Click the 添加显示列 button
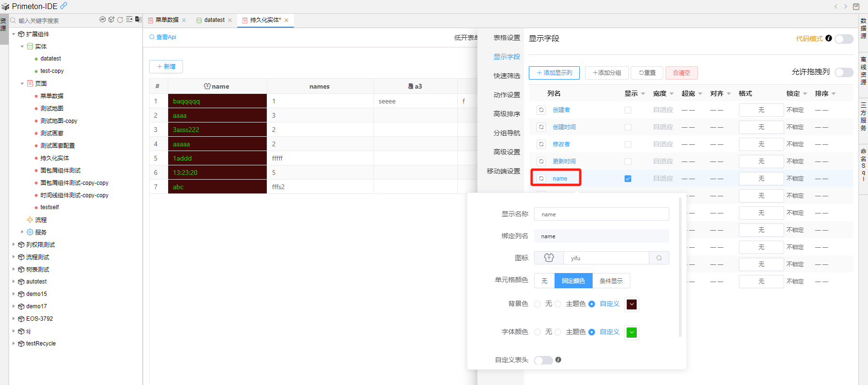 [x=554, y=73]
